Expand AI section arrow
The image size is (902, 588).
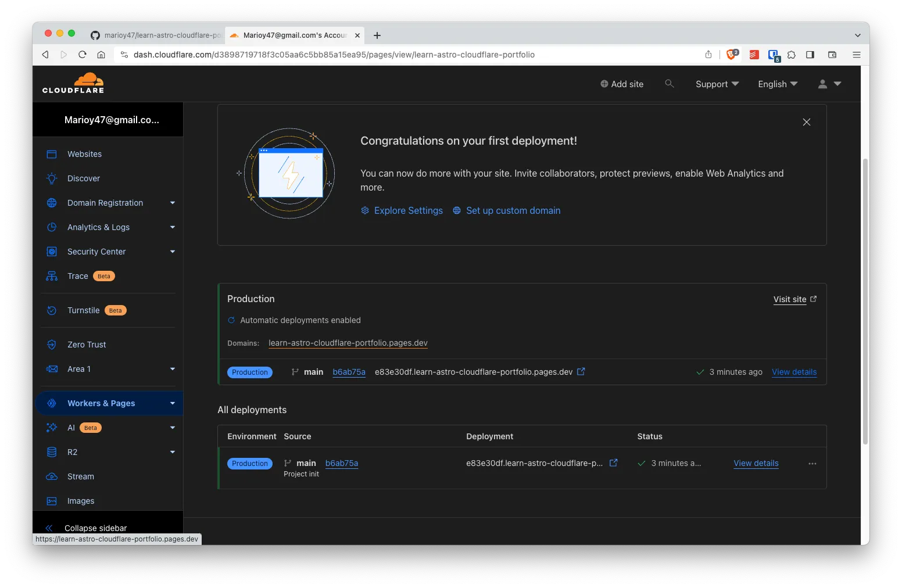point(173,428)
